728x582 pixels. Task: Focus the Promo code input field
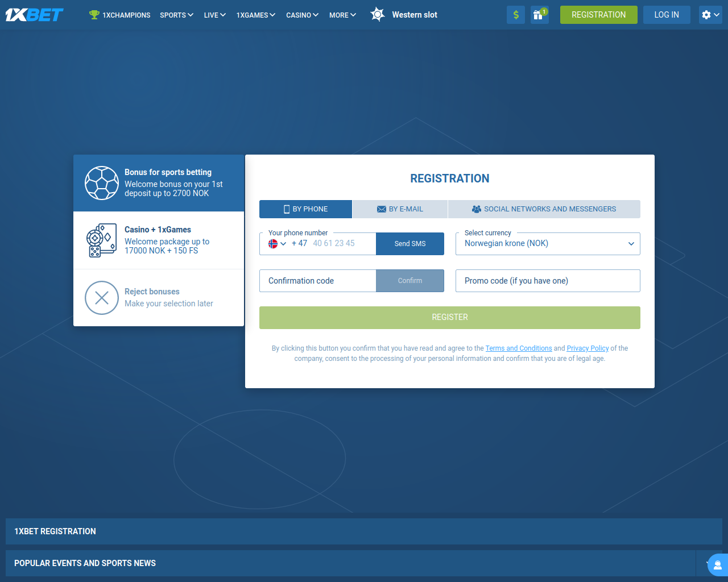click(x=548, y=281)
